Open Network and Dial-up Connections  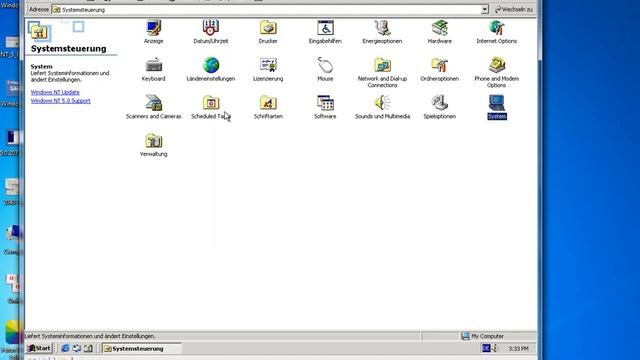[x=382, y=72]
